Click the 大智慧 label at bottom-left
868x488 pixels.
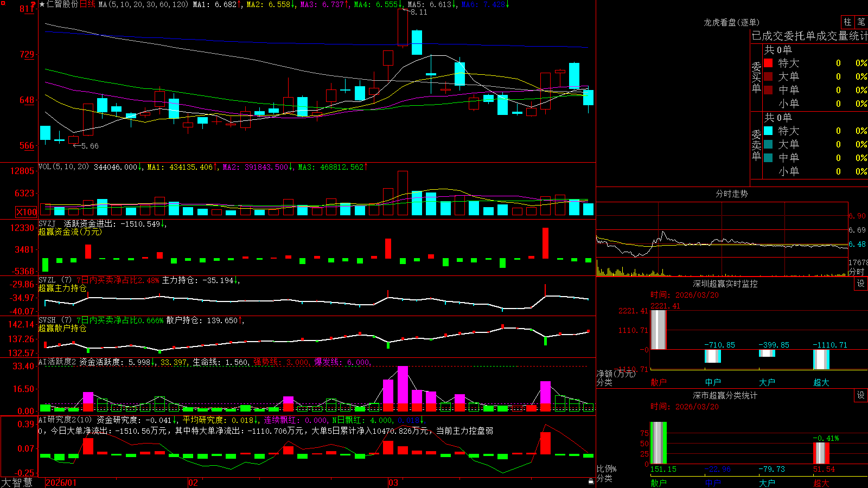17,482
